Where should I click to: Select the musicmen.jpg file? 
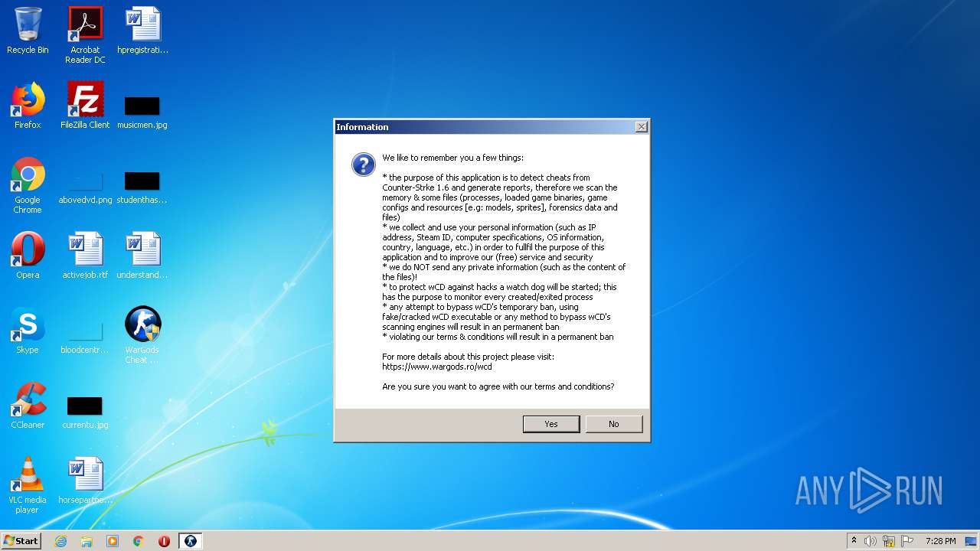(142, 112)
